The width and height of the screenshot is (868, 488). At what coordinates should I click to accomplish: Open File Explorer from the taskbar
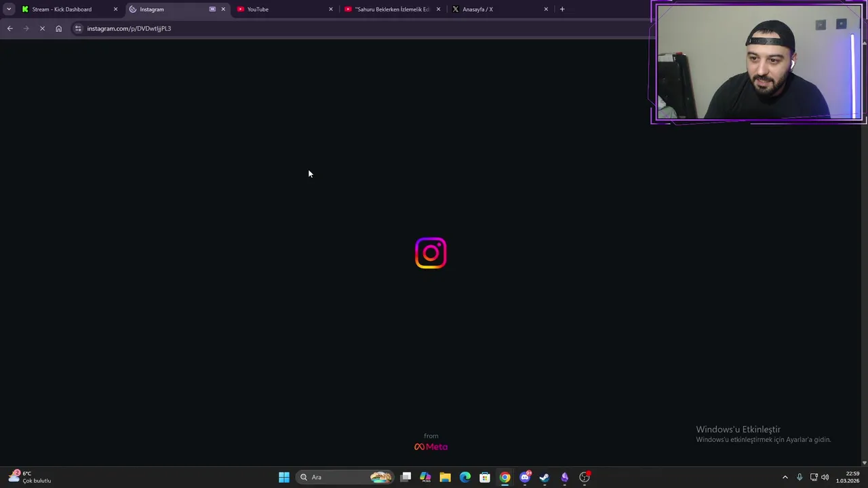445,477
